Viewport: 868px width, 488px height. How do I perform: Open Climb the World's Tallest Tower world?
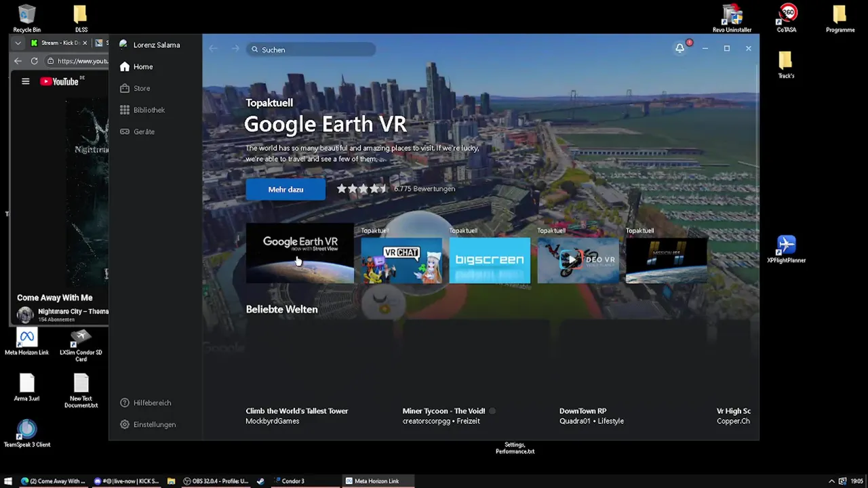(296, 411)
